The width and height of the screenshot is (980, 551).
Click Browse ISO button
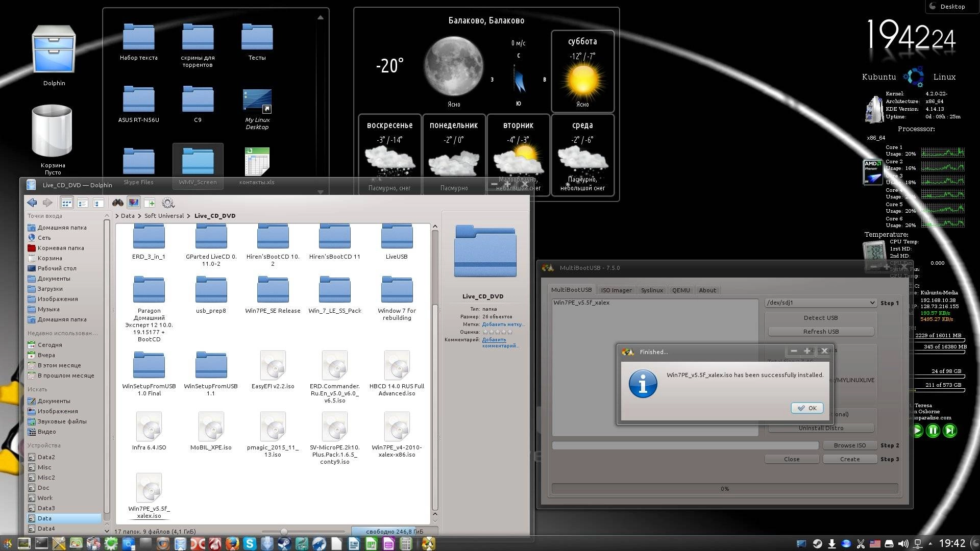850,445
